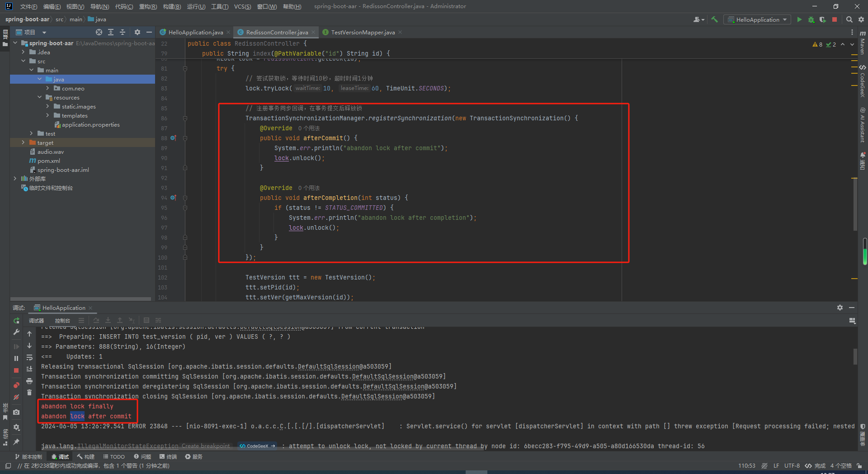The height and width of the screenshot is (474, 868).
Task: Open the TODO tool window button
Action: (x=114, y=457)
